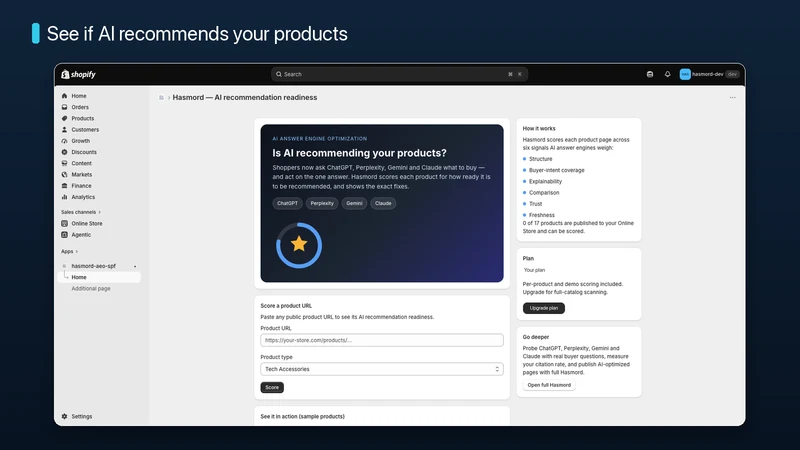Click the Products tag icon
The height and width of the screenshot is (450, 800).
click(x=64, y=118)
